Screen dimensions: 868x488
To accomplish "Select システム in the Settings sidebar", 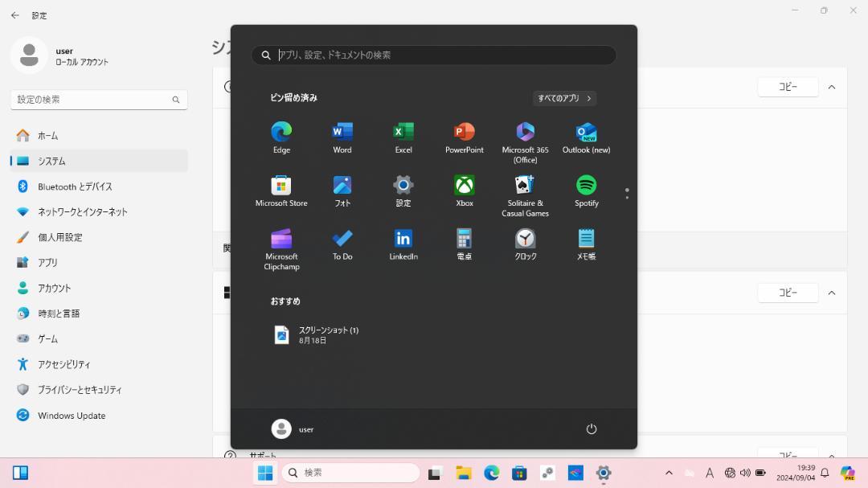I will (x=99, y=161).
